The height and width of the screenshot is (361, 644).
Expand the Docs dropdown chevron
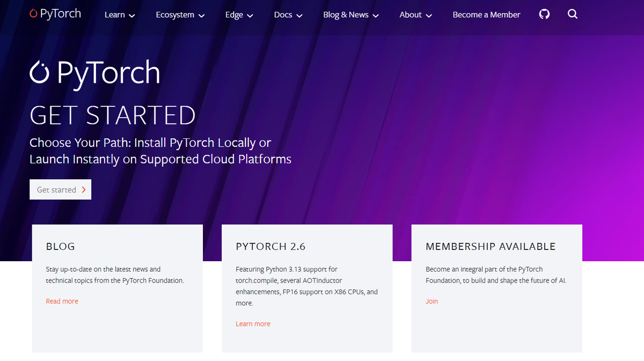(299, 16)
